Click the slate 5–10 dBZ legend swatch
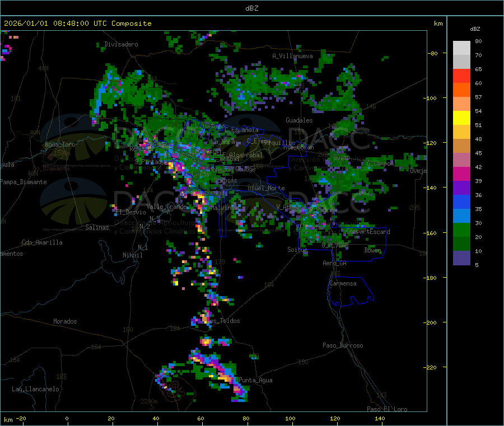504x426 pixels. (x=461, y=258)
